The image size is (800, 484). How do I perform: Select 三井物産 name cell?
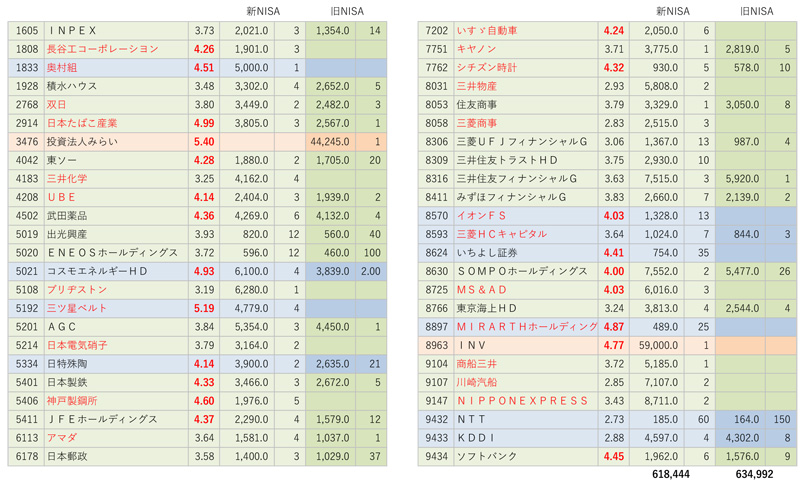tap(526, 86)
